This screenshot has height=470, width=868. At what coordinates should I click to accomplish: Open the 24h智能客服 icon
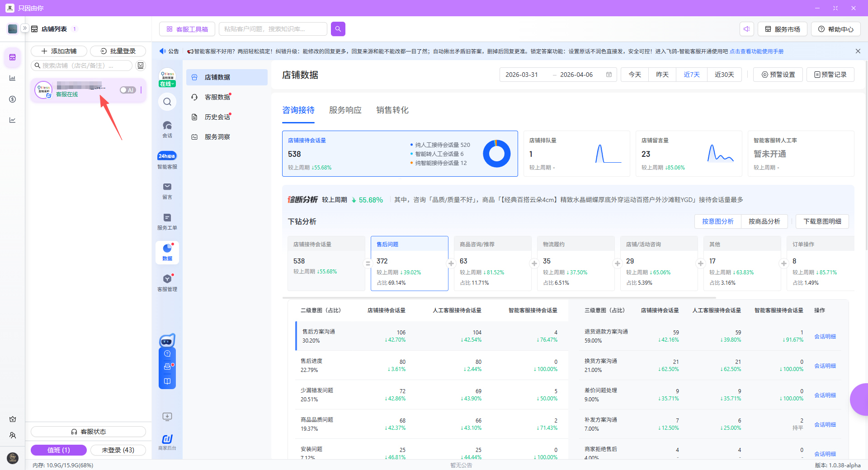pyautogui.click(x=167, y=160)
